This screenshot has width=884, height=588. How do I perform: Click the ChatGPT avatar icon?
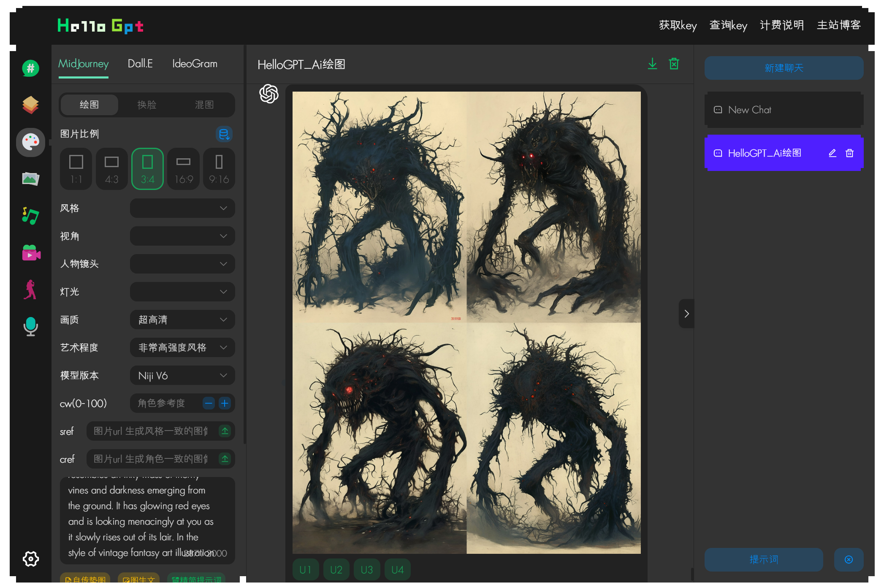click(269, 94)
